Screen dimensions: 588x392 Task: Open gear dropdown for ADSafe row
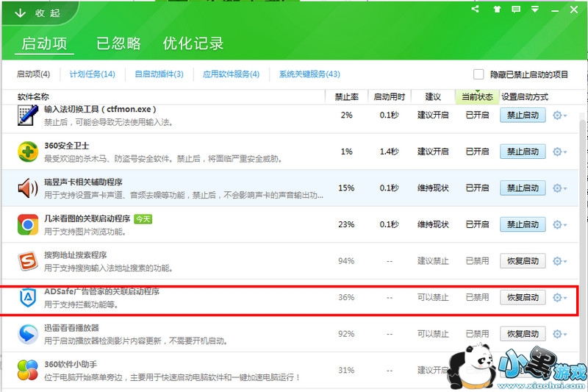tap(559, 297)
